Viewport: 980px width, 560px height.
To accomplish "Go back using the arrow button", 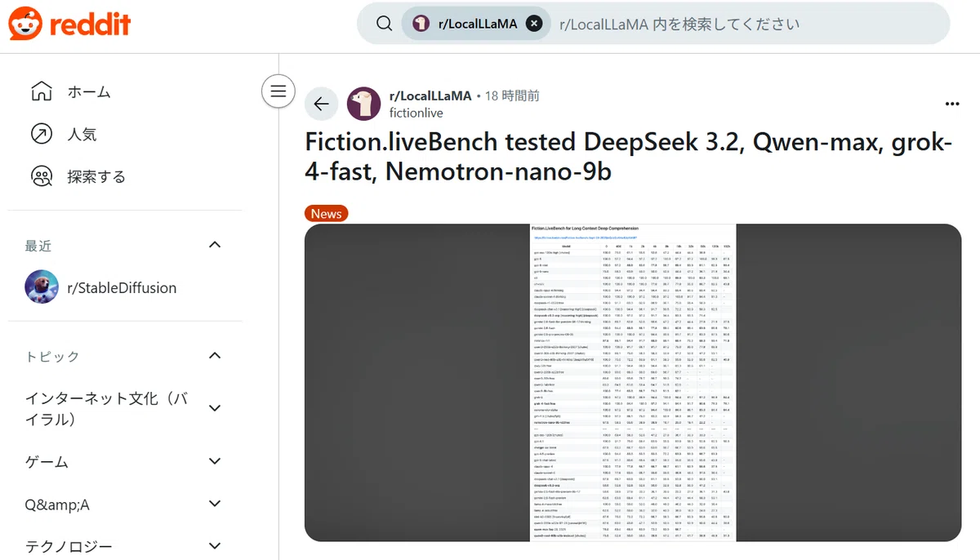I will tap(321, 104).
